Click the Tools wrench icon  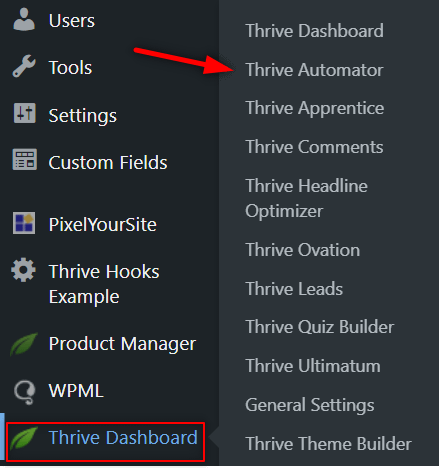[x=24, y=66]
